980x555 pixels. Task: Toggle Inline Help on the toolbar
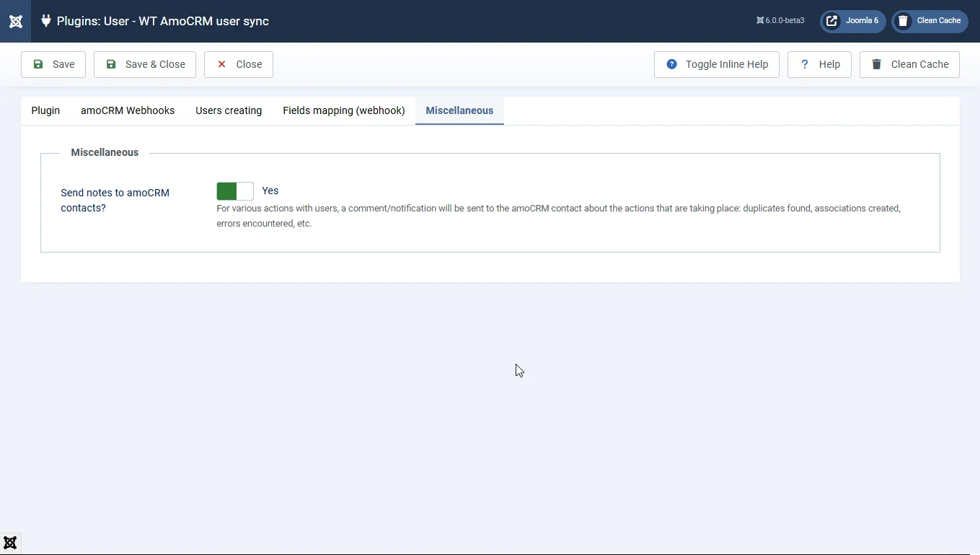click(x=716, y=64)
